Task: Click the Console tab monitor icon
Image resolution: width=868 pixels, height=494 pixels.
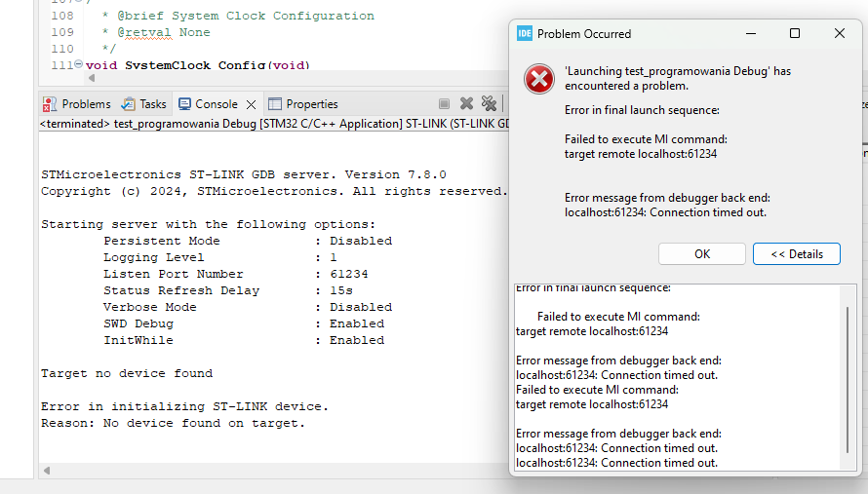Action: (185, 104)
